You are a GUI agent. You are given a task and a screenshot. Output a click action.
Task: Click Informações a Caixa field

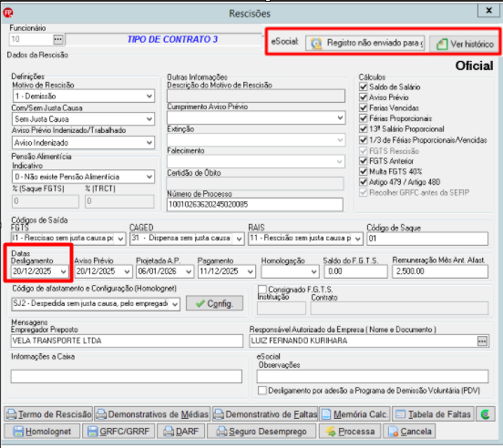click(x=126, y=377)
